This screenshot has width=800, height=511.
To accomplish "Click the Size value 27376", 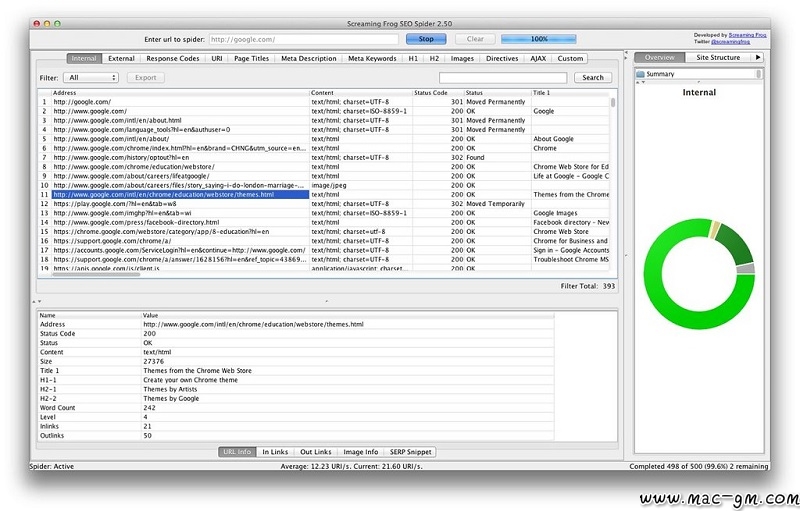I will point(154,361).
